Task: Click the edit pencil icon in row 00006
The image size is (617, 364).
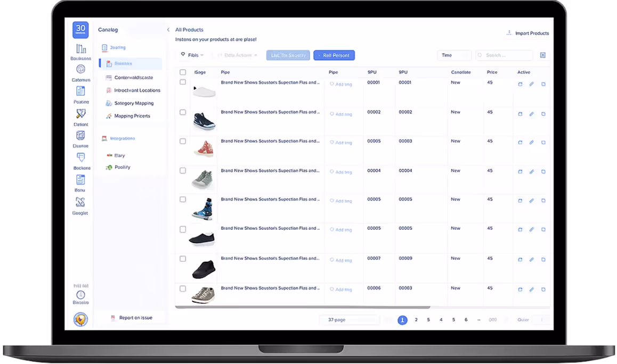Action: coord(532,289)
